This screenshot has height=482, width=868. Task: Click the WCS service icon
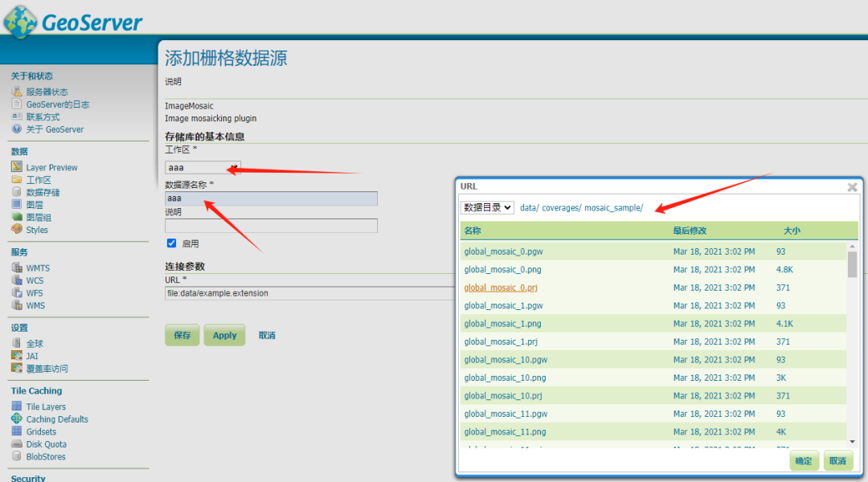tap(17, 280)
